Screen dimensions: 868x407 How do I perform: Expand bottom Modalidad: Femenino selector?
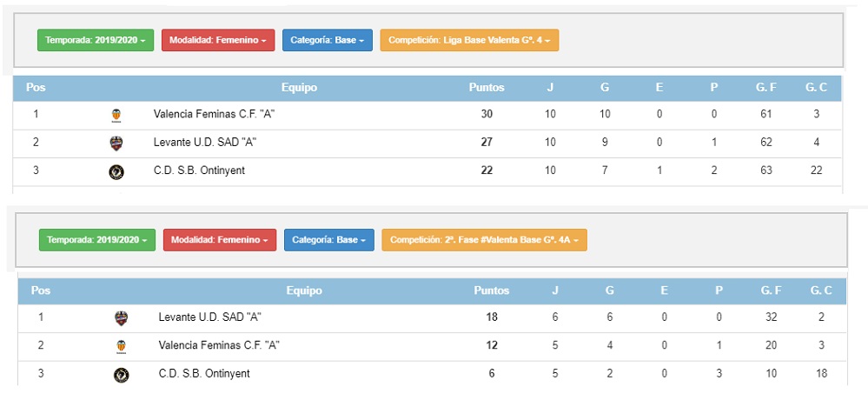point(220,240)
